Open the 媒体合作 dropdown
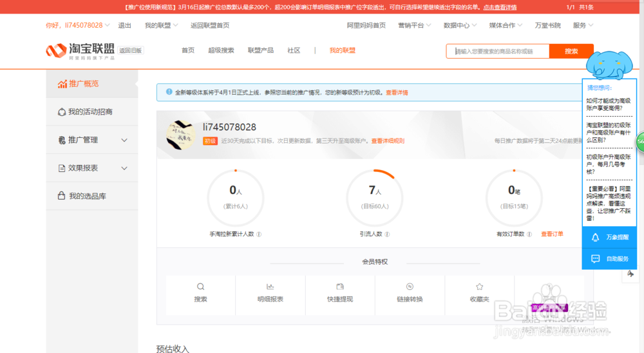Image resolution: width=644 pixels, height=353 pixels. [506, 26]
